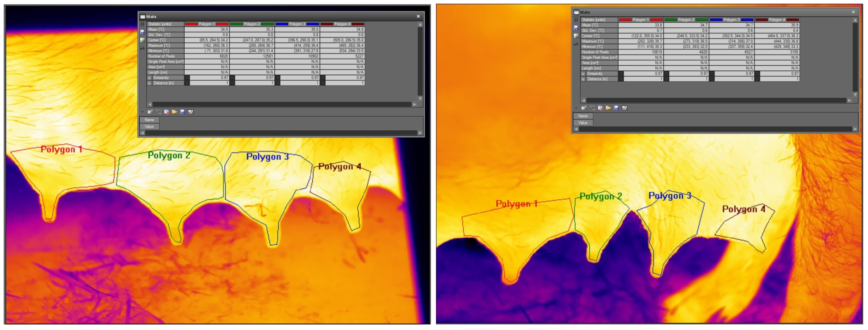Click the edit pencil icon in left Stats toolbar
The image size is (868, 330).
click(150, 112)
